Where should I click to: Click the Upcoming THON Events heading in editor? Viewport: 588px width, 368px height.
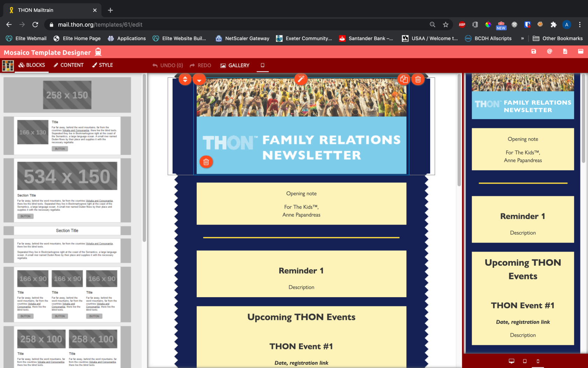301,317
